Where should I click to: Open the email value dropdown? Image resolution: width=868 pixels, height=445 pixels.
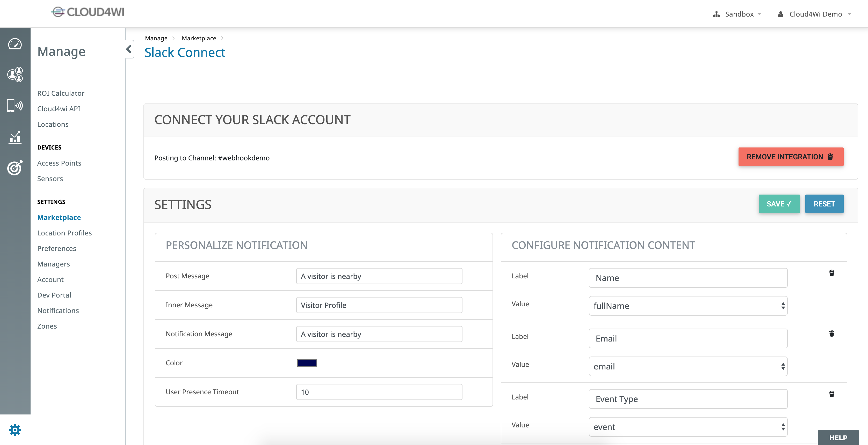688,367
